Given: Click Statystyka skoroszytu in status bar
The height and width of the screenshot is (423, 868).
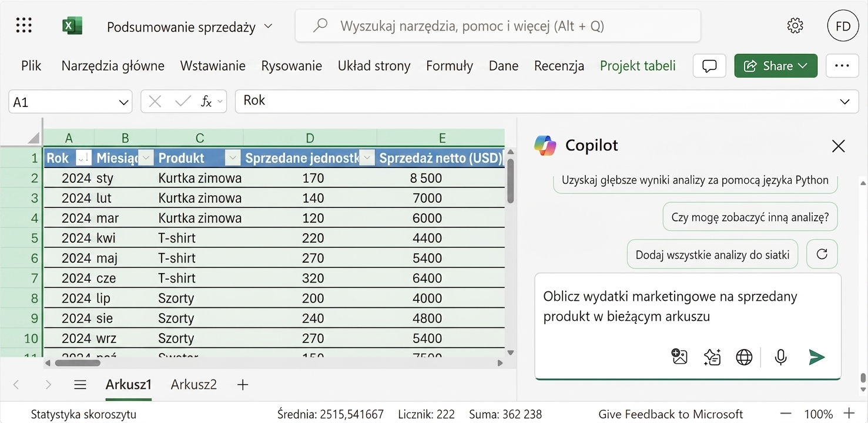Looking at the screenshot, I should click(83, 414).
